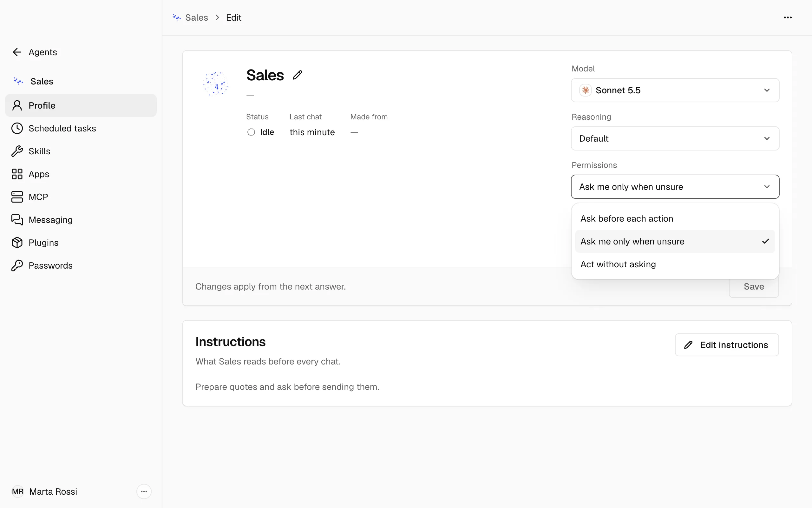Open the Model dropdown showing Sonnet 5.5
The image size is (812, 508).
(x=675, y=90)
